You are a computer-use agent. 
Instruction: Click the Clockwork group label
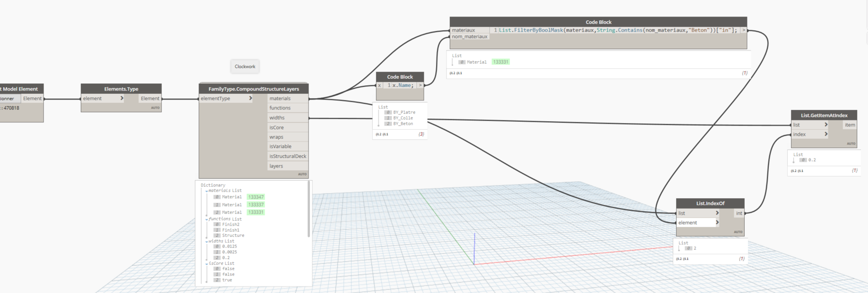click(245, 67)
